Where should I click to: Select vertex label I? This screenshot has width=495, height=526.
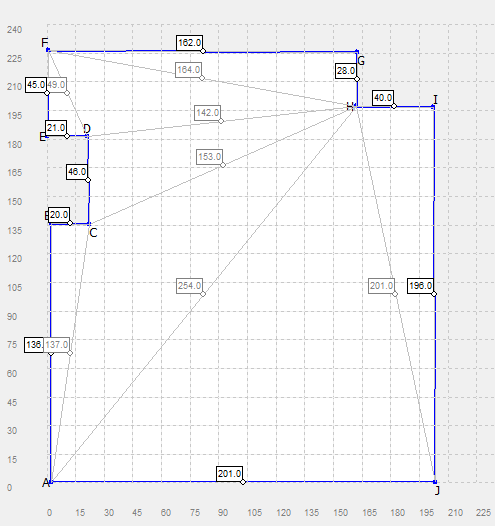pos(435,100)
